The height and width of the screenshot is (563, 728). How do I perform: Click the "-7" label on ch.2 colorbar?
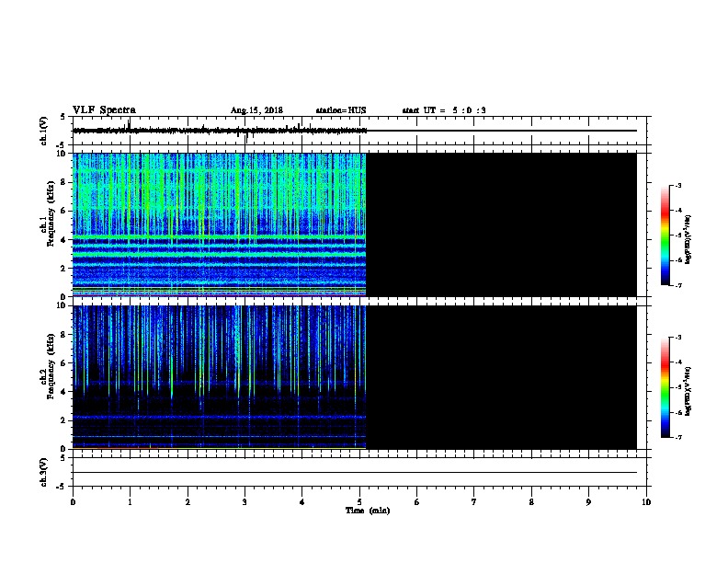pyautogui.click(x=677, y=438)
